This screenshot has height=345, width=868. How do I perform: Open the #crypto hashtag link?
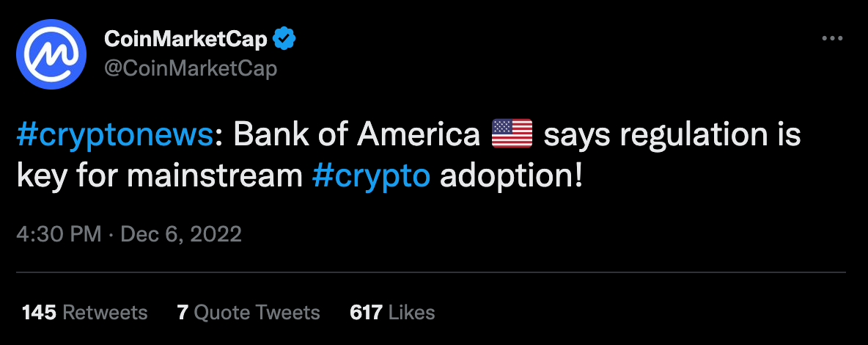pyautogui.click(x=370, y=177)
